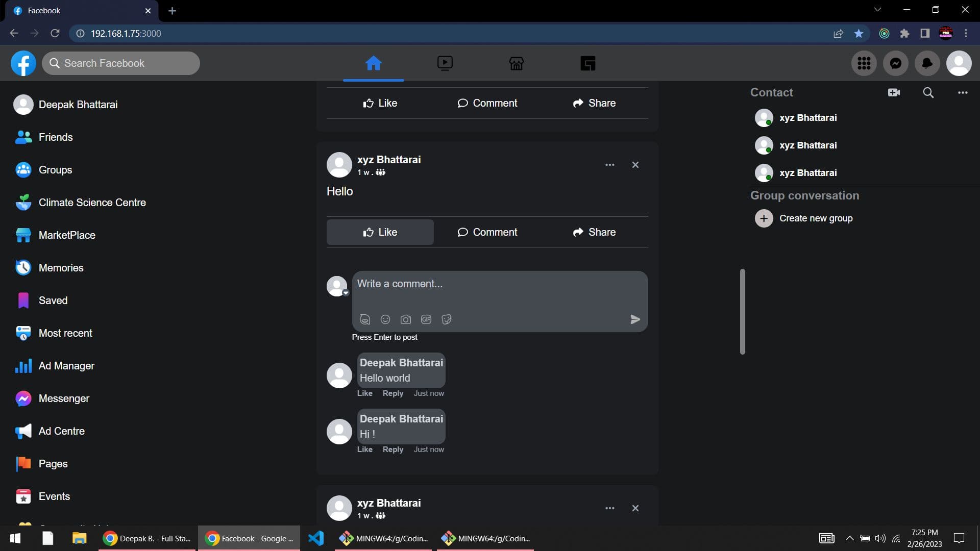Open Saved in the left sidebar

[42, 300]
